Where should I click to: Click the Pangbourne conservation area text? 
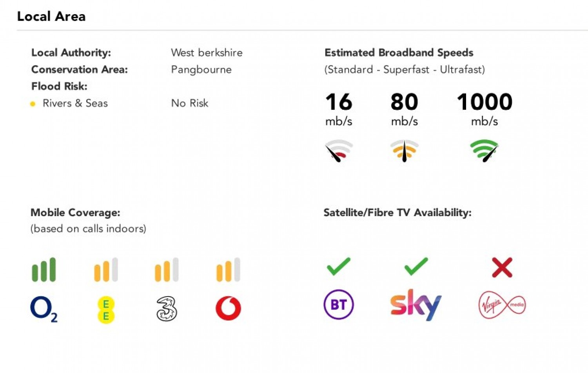201,70
